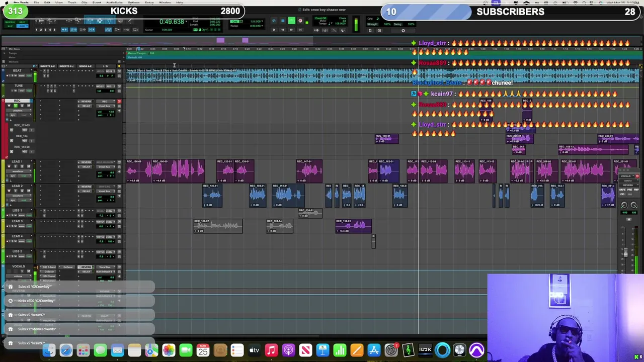Click the Record transport button
Viewport: 644px width, 362px height.
click(300, 20)
